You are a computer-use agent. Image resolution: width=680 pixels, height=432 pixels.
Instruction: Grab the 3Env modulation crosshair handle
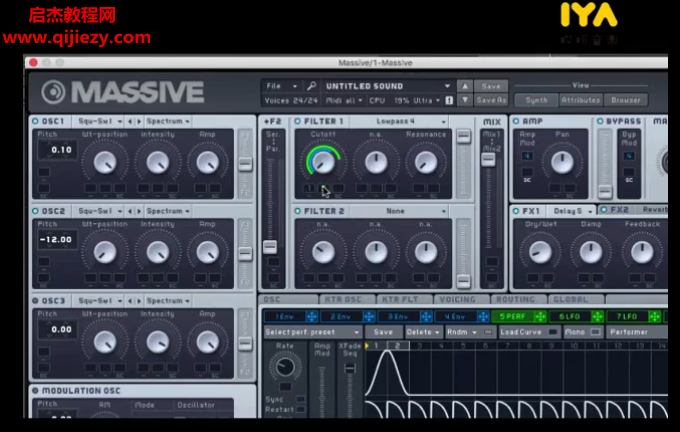click(x=426, y=317)
